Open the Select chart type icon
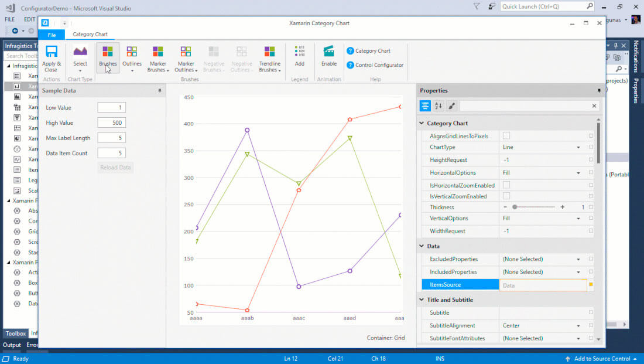 (80, 51)
